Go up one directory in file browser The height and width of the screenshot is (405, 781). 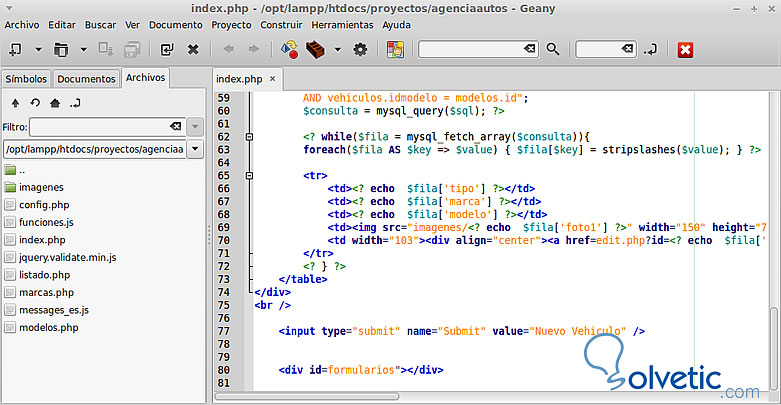coord(15,103)
